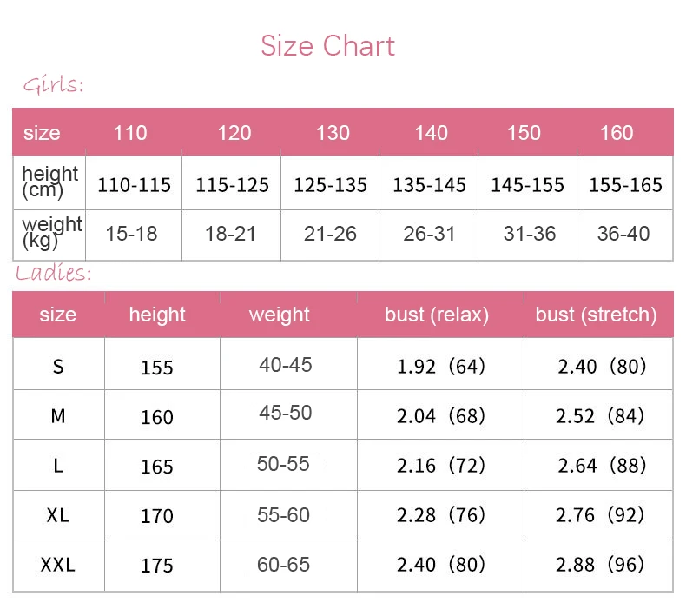
Task: Click the Ladies section label
Action: click(54, 273)
